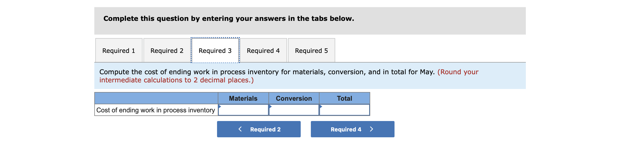Screen dimensions: 644x150
Task: Select the Total column header
Action: point(344,98)
